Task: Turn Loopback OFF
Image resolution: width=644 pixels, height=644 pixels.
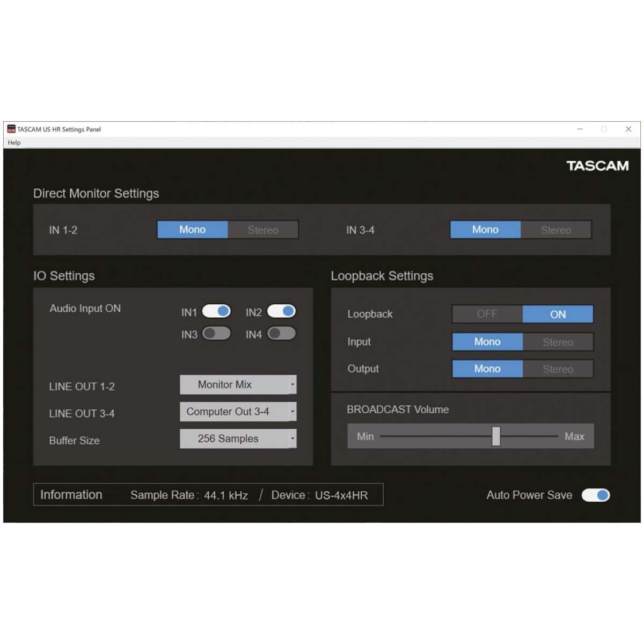Action: [x=487, y=314]
